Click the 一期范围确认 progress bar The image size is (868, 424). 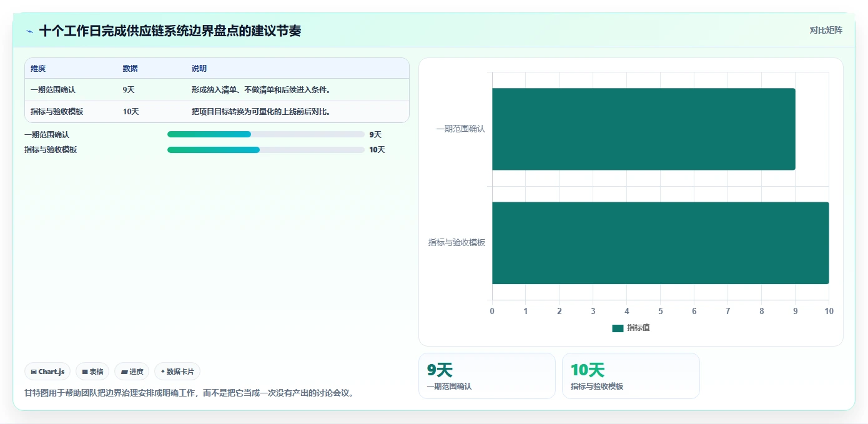coord(266,134)
